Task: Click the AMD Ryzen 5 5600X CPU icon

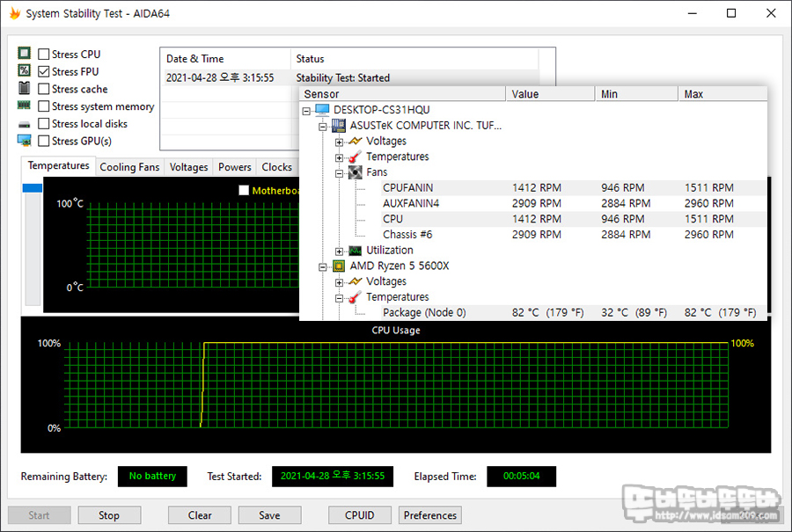Action: 339,266
